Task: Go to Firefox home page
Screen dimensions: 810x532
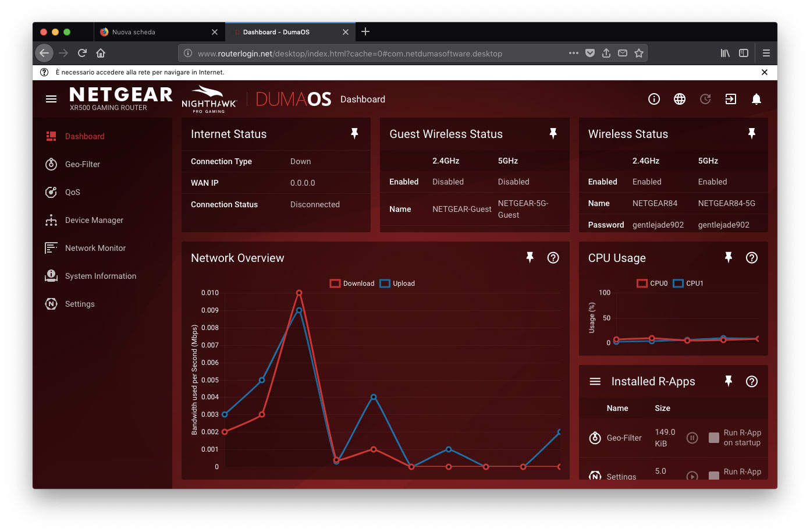Action: point(101,53)
